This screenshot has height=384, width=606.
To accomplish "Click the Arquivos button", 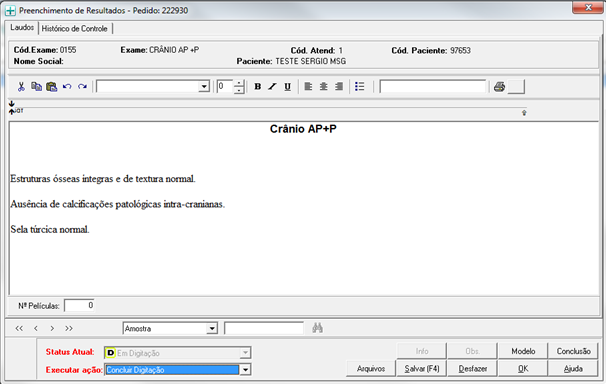I will click(371, 369).
